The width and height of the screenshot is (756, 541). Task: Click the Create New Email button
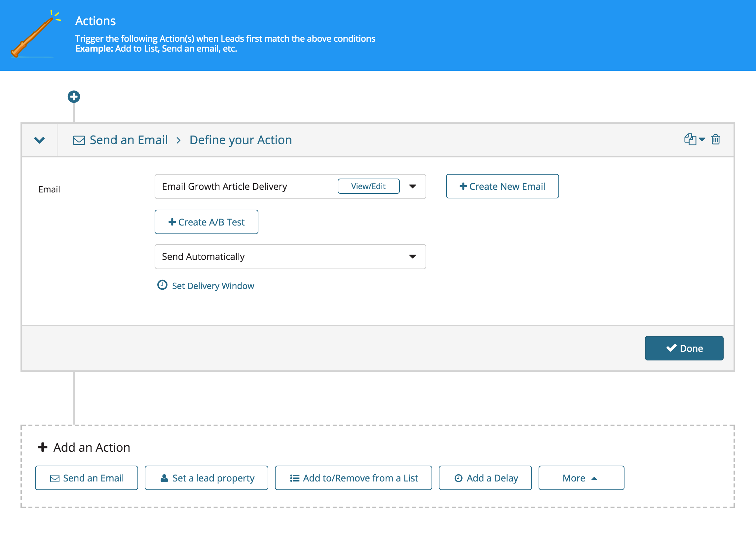[x=502, y=186]
